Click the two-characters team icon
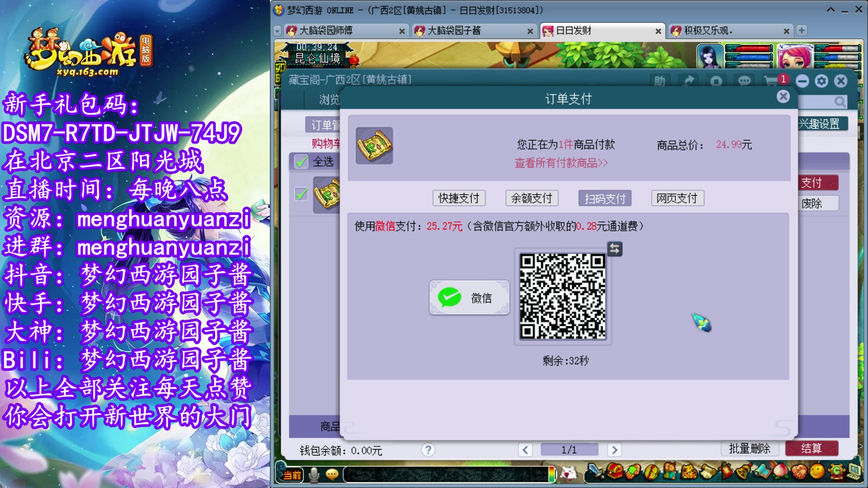The width and height of the screenshot is (868, 488). 670,471
